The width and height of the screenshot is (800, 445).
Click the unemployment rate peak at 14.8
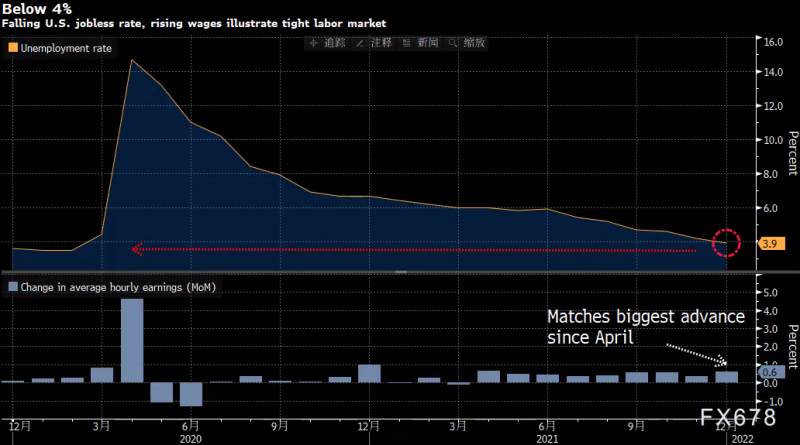(x=131, y=60)
